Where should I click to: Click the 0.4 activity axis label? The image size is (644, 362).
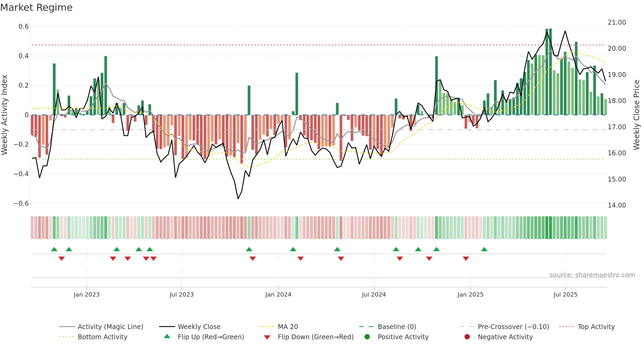click(24, 56)
